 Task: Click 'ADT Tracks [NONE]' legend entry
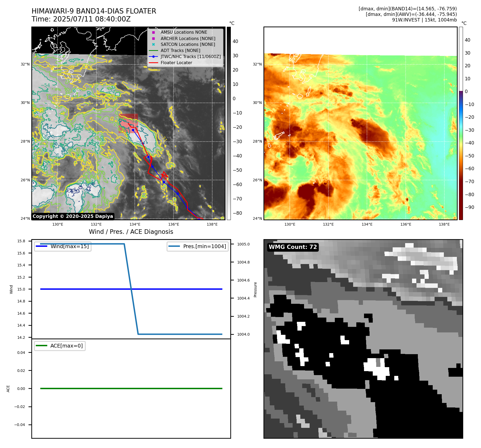tap(180, 50)
